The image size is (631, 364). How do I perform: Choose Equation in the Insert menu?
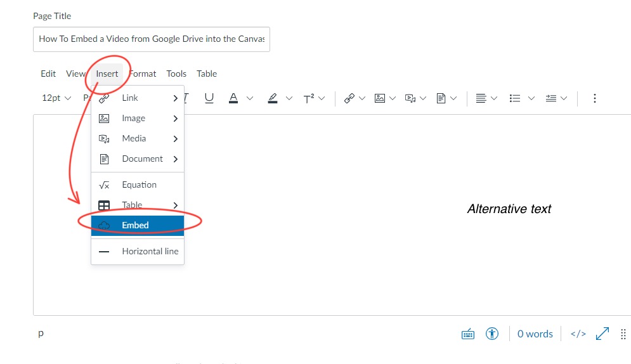point(139,185)
